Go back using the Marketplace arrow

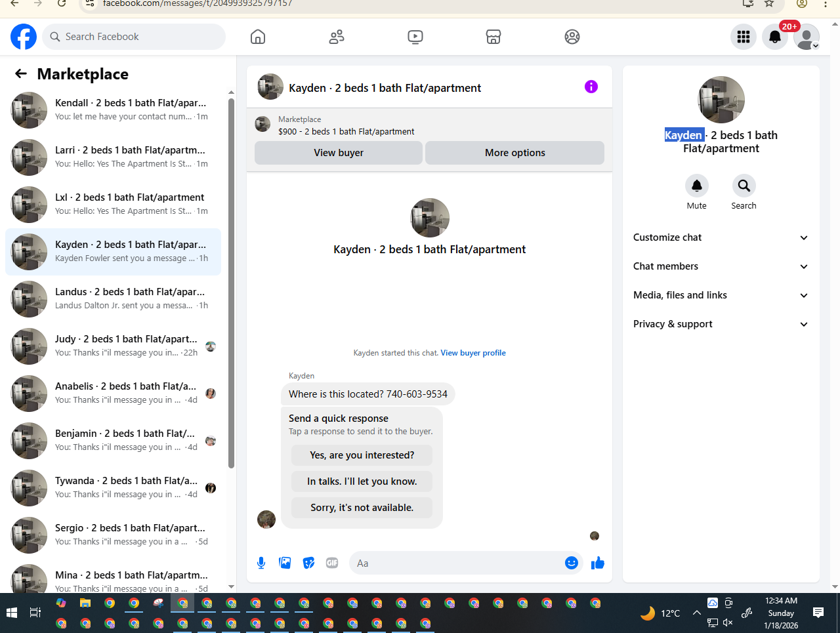pyautogui.click(x=21, y=73)
